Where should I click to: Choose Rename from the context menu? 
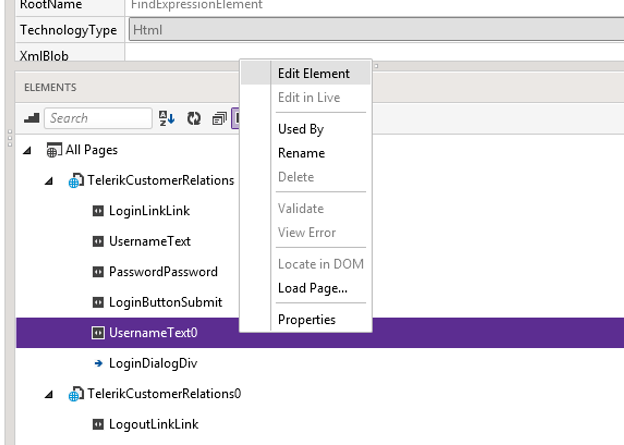[301, 153]
